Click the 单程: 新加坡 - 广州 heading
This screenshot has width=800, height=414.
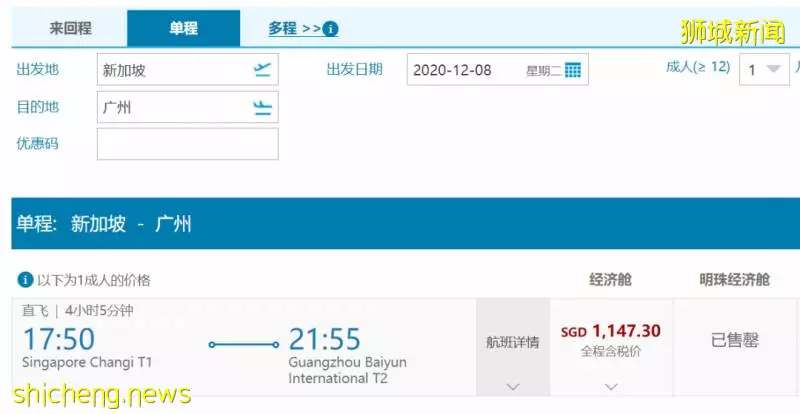[104, 224]
